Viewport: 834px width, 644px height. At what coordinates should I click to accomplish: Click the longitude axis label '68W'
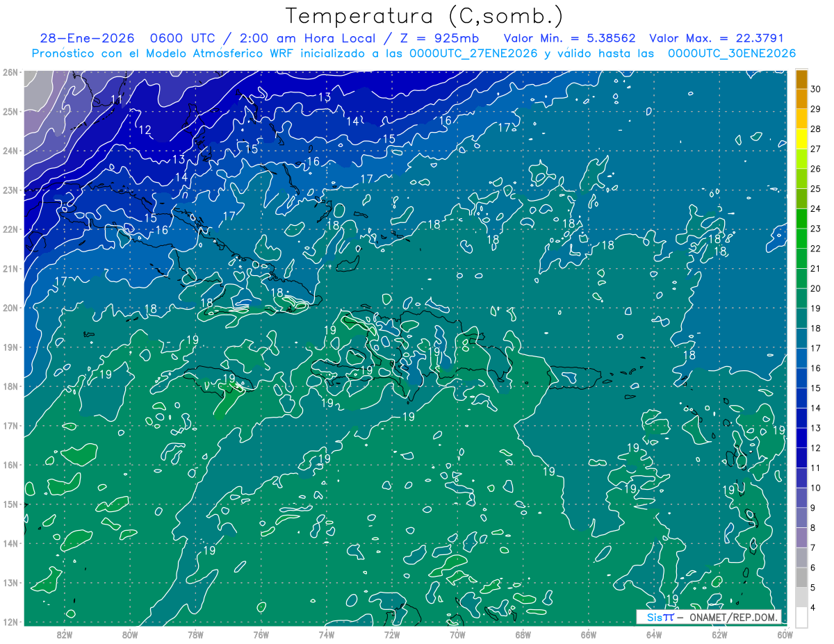523,634
